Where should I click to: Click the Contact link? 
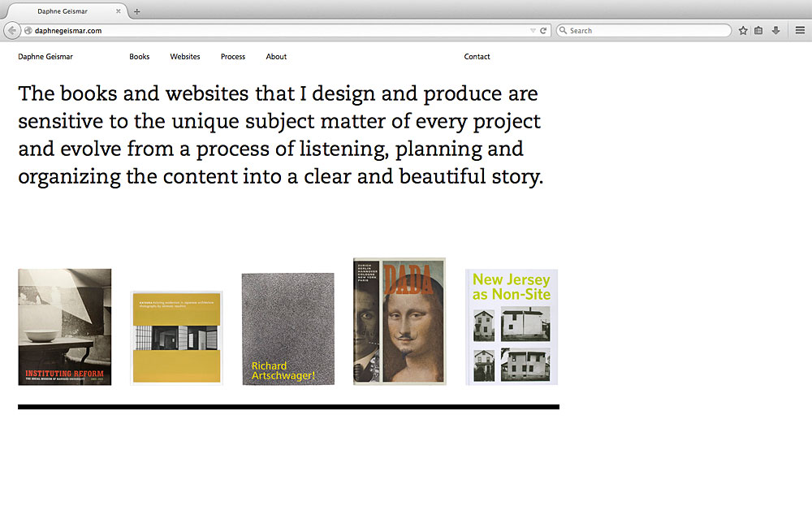click(x=477, y=57)
